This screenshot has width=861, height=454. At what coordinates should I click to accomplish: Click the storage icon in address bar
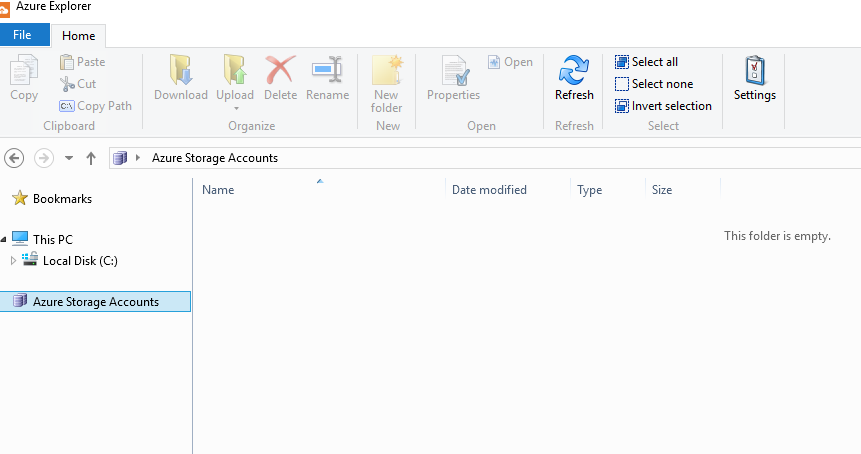pos(120,158)
